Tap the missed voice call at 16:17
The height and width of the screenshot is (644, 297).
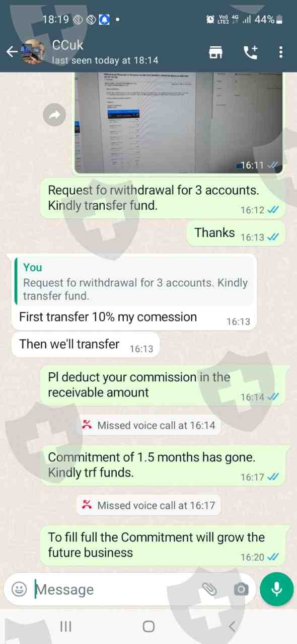tap(148, 504)
